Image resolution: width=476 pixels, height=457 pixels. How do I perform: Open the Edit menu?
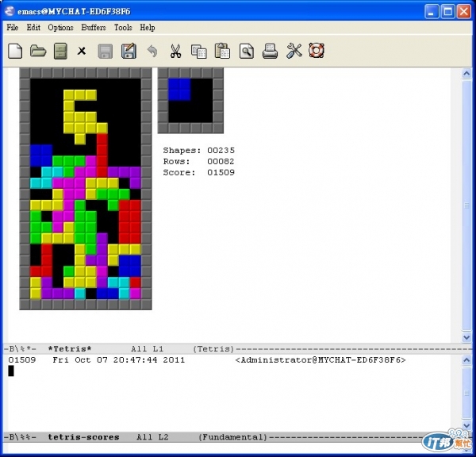coord(33,28)
